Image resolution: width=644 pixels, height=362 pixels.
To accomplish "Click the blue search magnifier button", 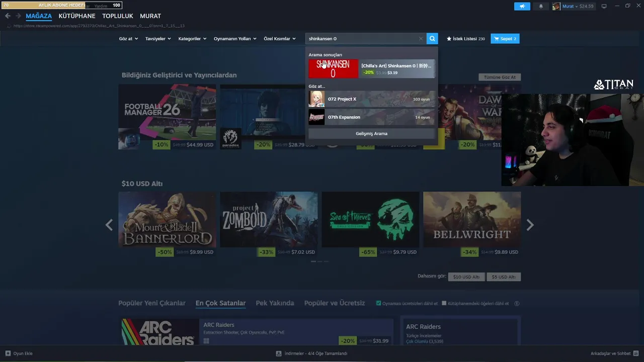I will click(432, 39).
